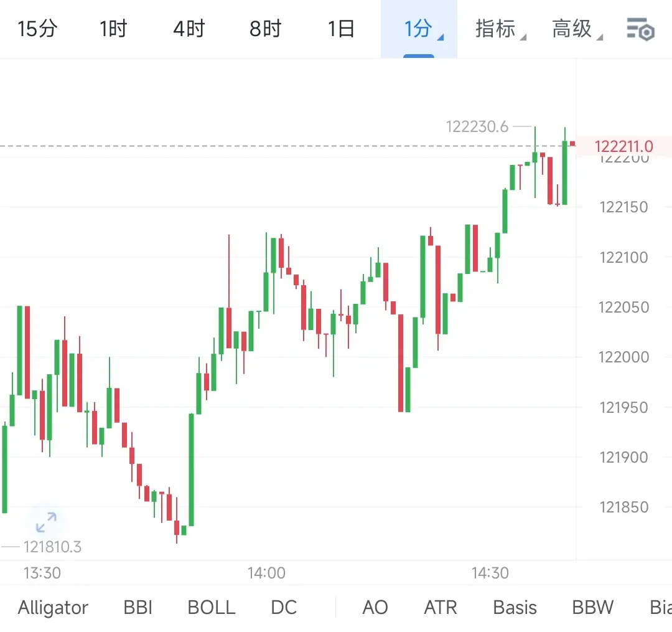Click the 14:00 time axis label

tap(266, 573)
